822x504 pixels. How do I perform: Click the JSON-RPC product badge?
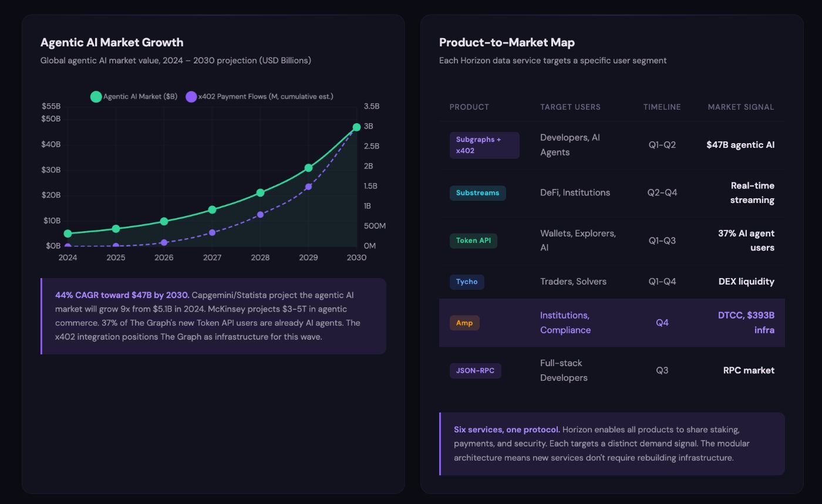click(x=475, y=371)
